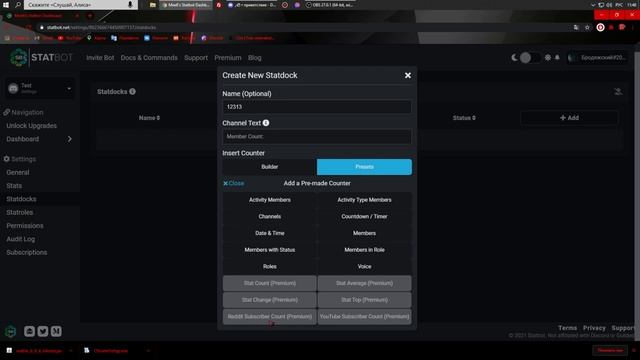
Task: Open Stats settings in sidebar
Action: [14, 186]
